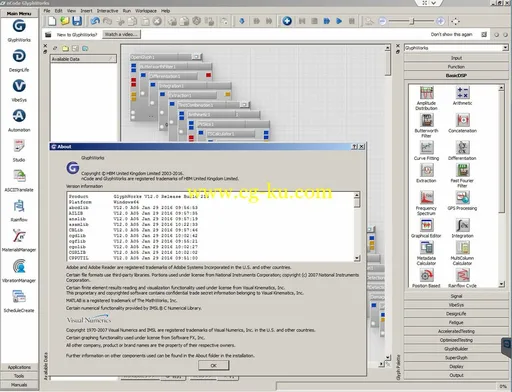
Task: Adjust the zoom slider in toolbar
Action: 412,21
